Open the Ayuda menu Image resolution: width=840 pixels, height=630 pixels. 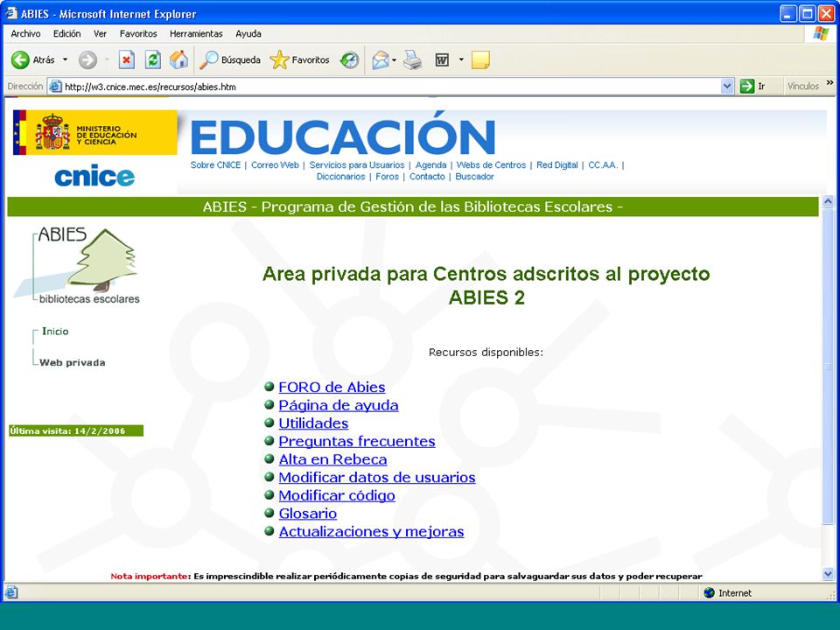tap(248, 34)
